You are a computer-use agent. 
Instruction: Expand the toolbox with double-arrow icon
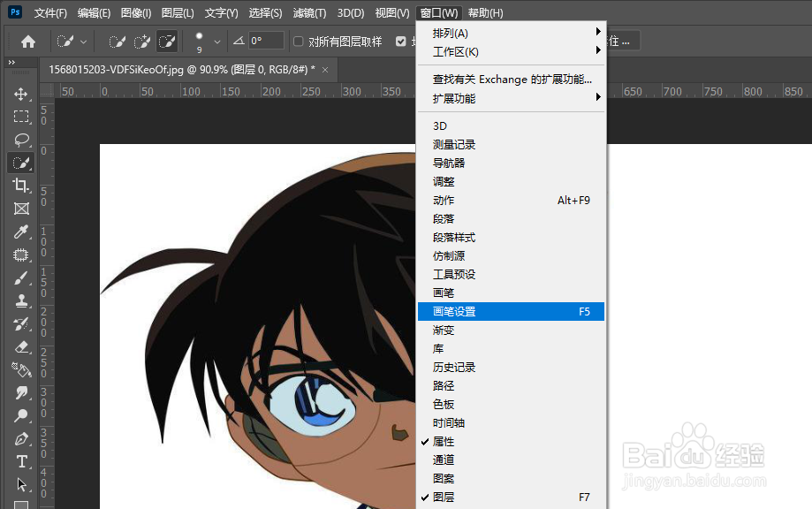11,62
